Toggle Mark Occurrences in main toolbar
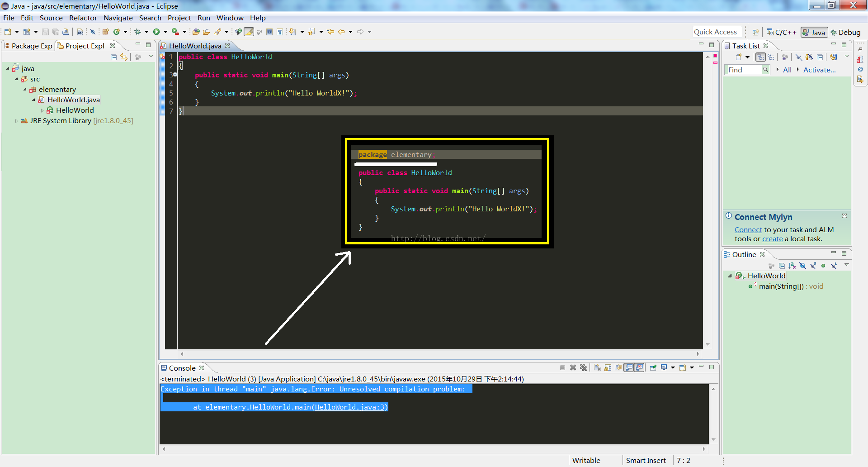Image resolution: width=868 pixels, height=467 pixels. [249, 32]
